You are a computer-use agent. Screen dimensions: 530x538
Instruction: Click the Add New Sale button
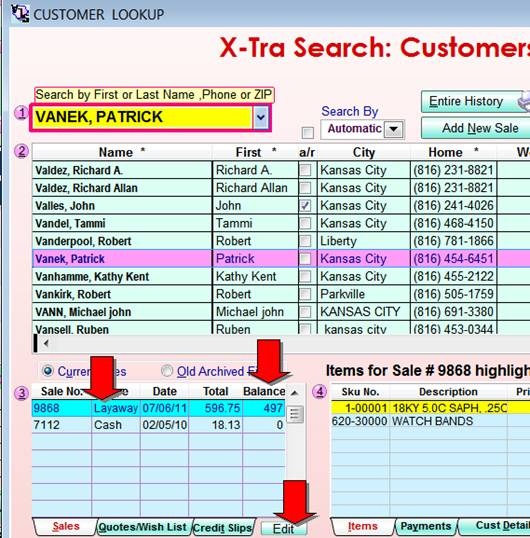tap(475, 128)
